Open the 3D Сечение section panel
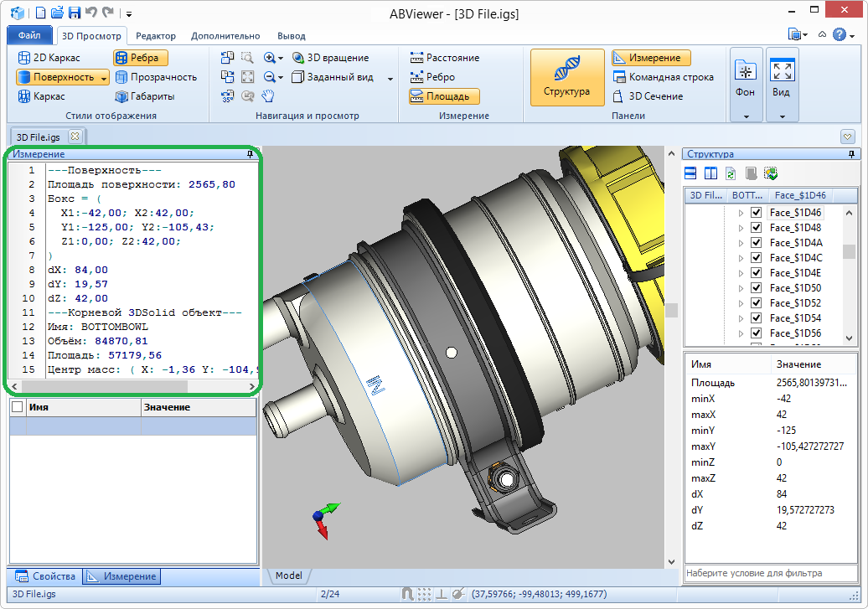This screenshot has width=868, height=609. 647,96
